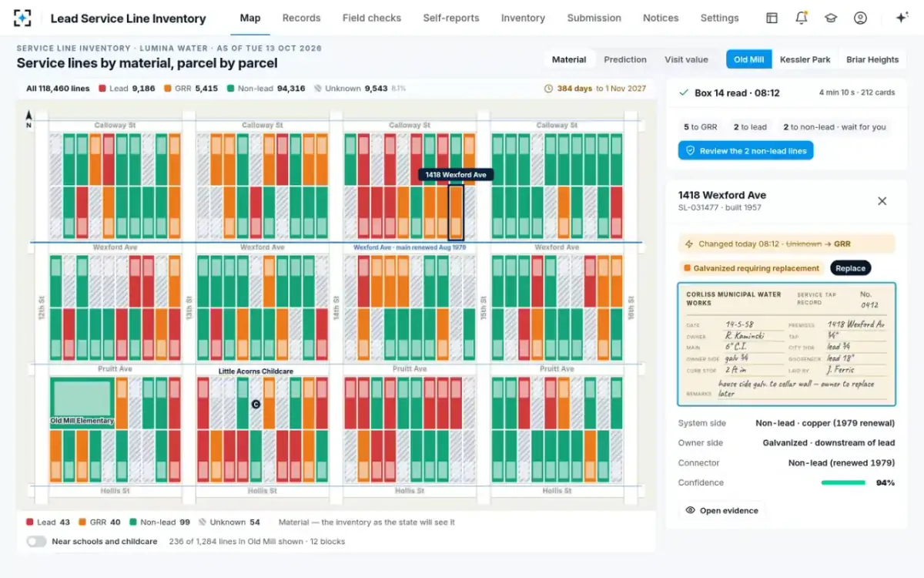The height and width of the screenshot is (578, 924).
Task: Open the notifications bell
Action: click(x=802, y=18)
